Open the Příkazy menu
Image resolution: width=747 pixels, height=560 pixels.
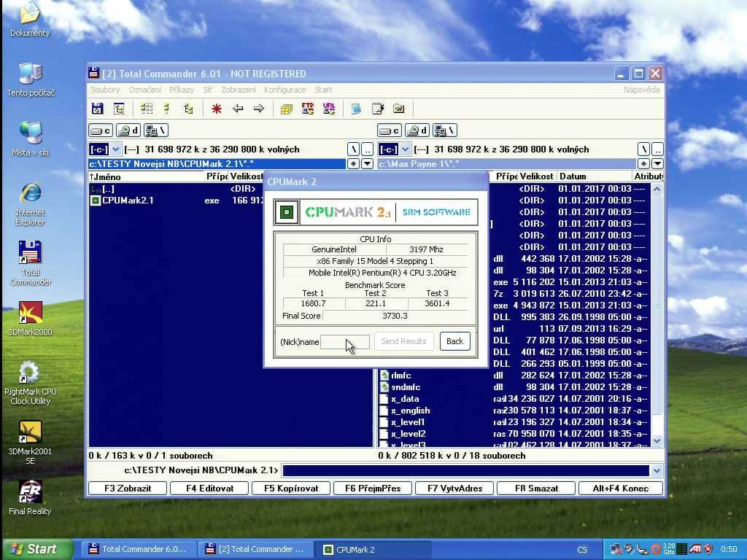[182, 90]
